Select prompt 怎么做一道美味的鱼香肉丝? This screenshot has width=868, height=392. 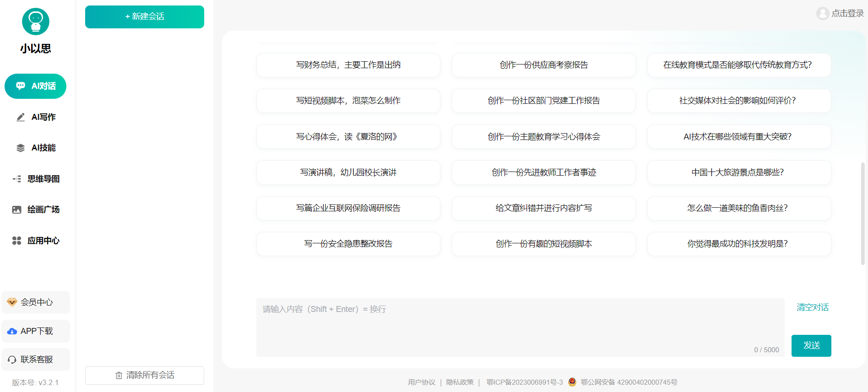coord(739,208)
